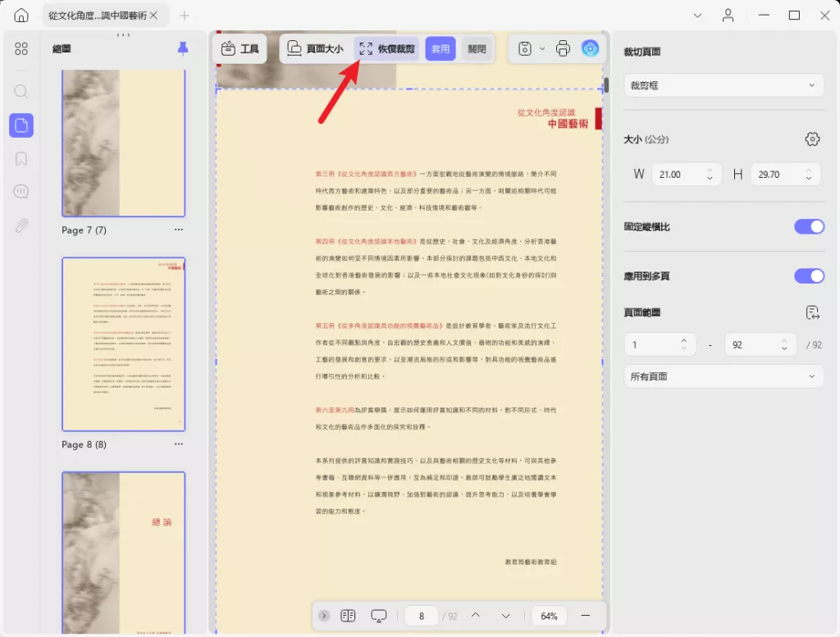
Task: Open Page 8 more options menu
Action: [178, 444]
